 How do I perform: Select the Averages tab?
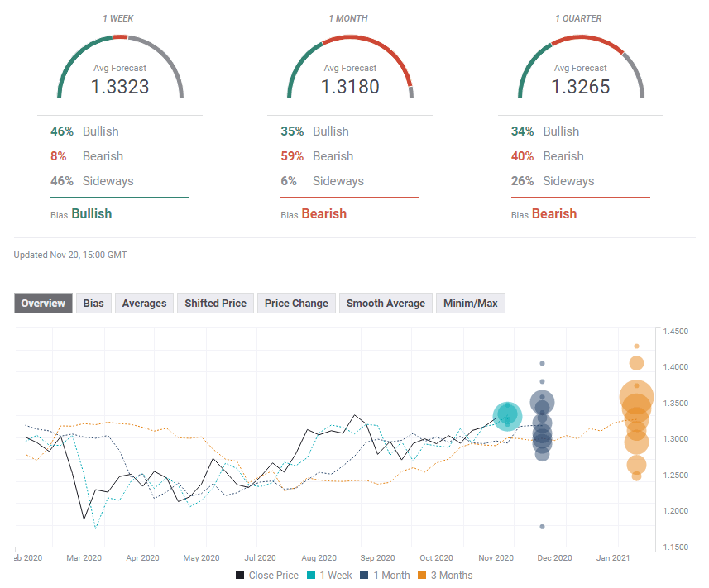click(x=144, y=304)
